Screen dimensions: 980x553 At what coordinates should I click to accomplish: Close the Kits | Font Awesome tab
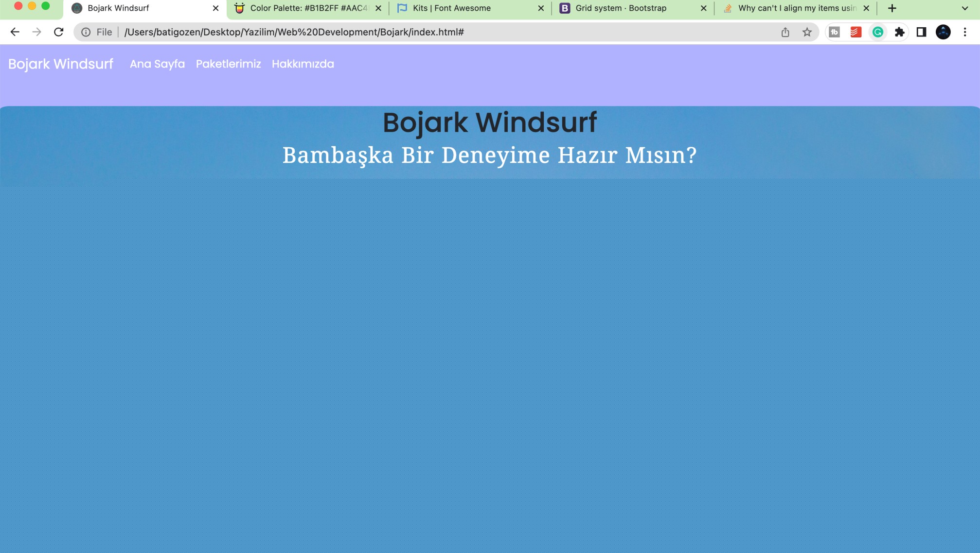tap(541, 8)
